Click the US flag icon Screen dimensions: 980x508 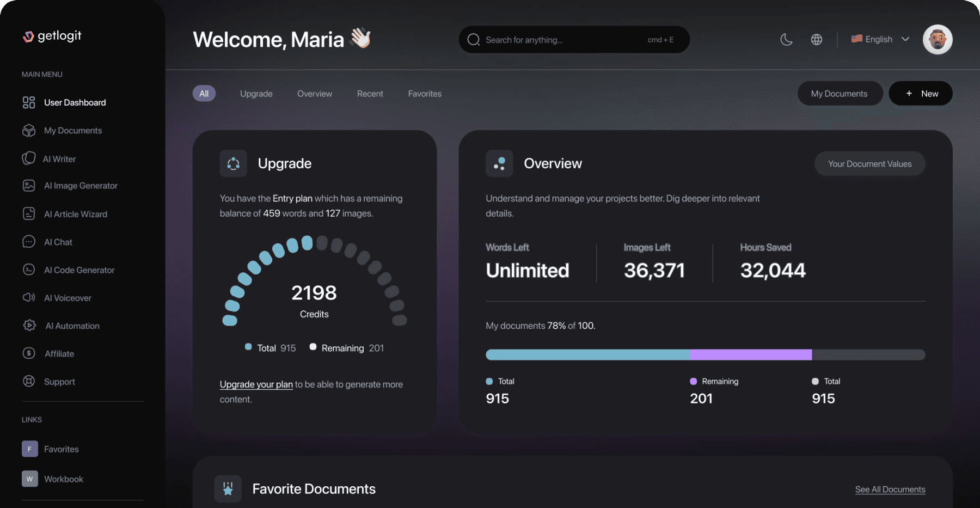856,39
